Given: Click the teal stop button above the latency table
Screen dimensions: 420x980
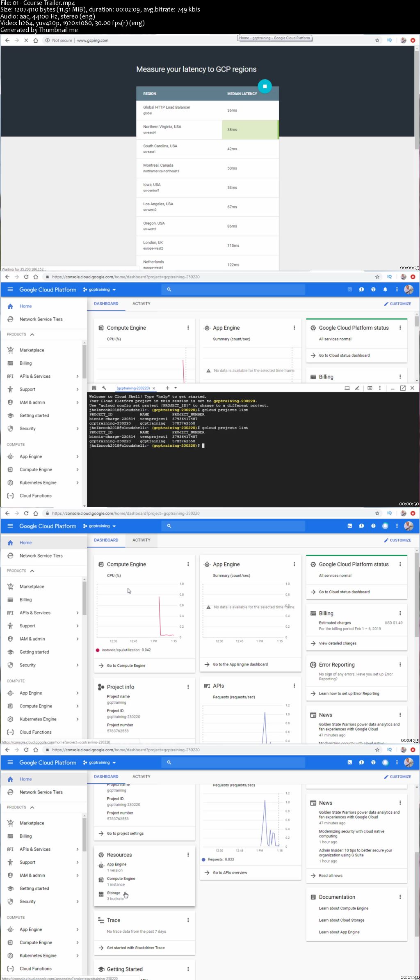Looking at the screenshot, I should [x=265, y=86].
